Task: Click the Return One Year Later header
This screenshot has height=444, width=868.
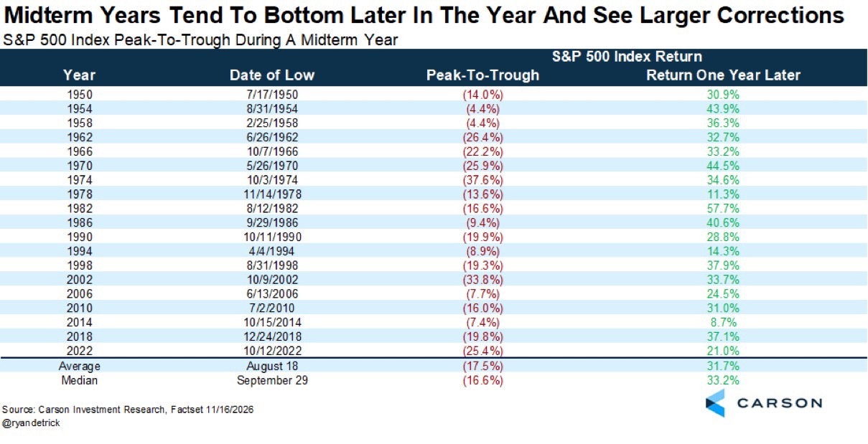Action: [723, 75]
